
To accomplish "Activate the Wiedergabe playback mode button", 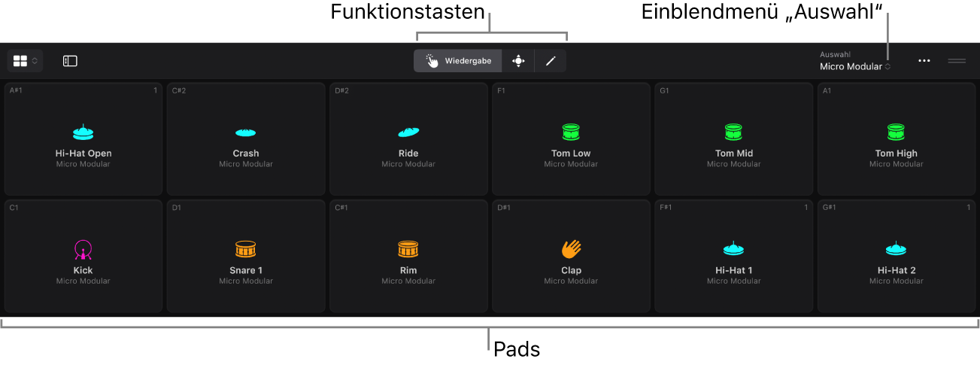I will [458, 61].
